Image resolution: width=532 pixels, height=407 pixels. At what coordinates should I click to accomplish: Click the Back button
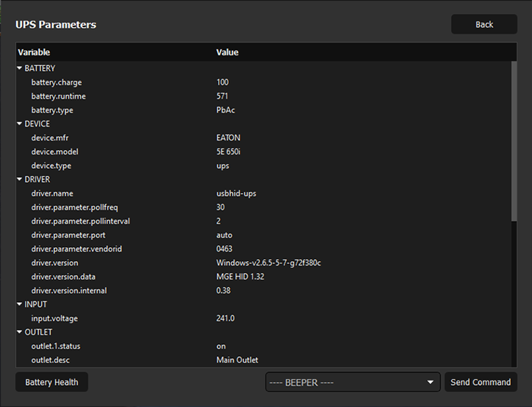pos(484,24)
